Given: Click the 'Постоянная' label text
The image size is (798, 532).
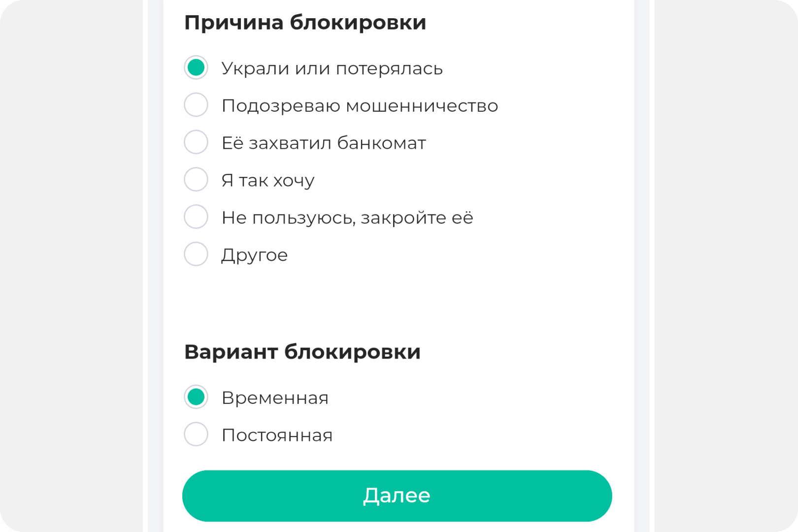Looking at the screenshot, I should tap(277, 435).
